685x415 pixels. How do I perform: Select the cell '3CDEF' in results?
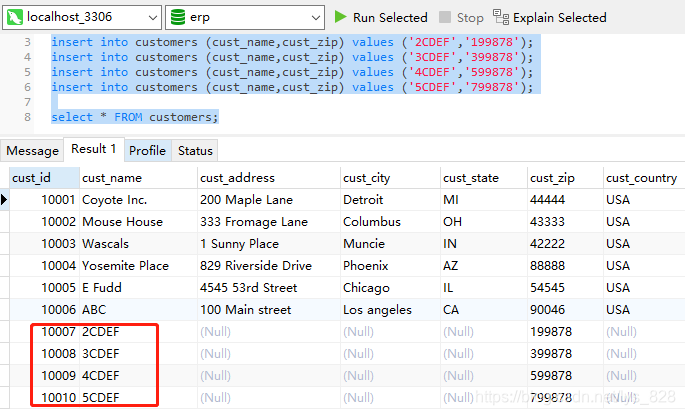(x=138, y=353)
